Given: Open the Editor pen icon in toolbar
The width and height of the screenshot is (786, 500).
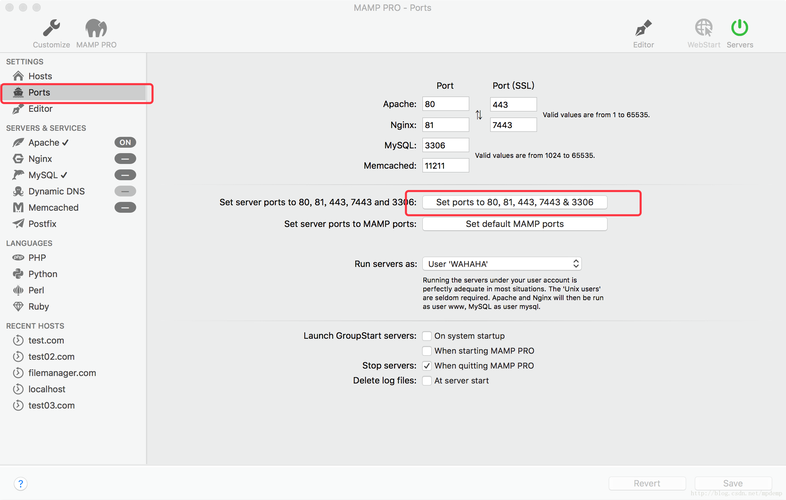Looking at the screenshot, I should point(643,28).
